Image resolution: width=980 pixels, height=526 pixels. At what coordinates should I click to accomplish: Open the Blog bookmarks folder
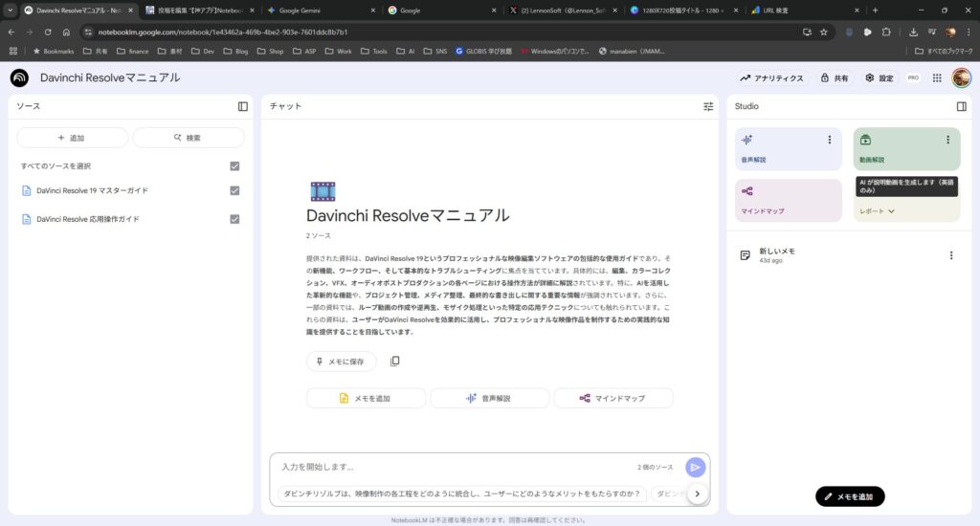[x=235, y=52]
